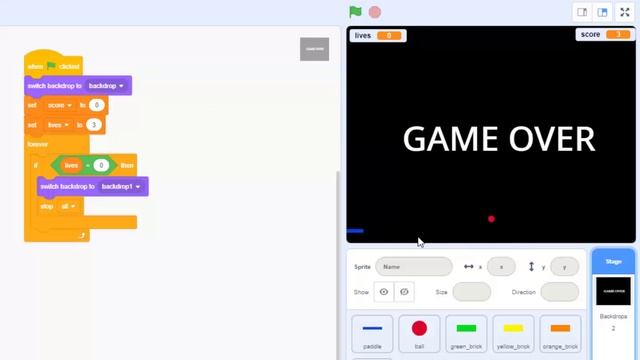Image resolution: width=640 pixels, height=360 pixels.
Task: Click the green flag to start
Action: [355, 12]
